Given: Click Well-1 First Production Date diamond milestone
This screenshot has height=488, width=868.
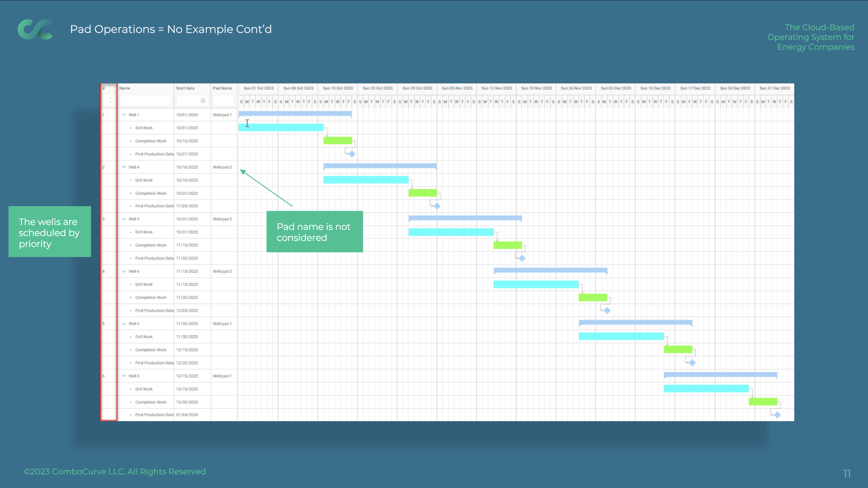Looking at the screenshot, I should pyautogui.click(x=352, y=154).
